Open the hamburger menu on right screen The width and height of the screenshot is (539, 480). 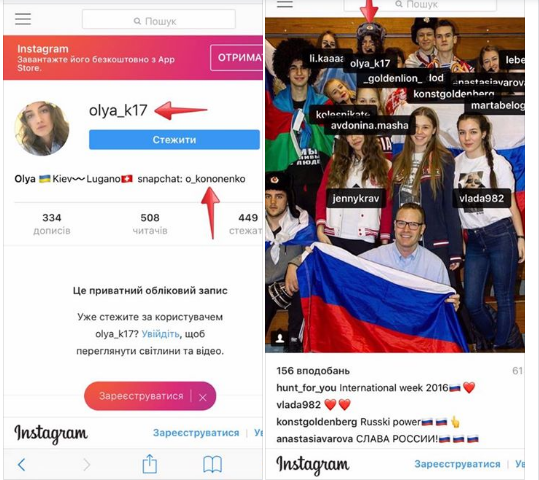285,3
